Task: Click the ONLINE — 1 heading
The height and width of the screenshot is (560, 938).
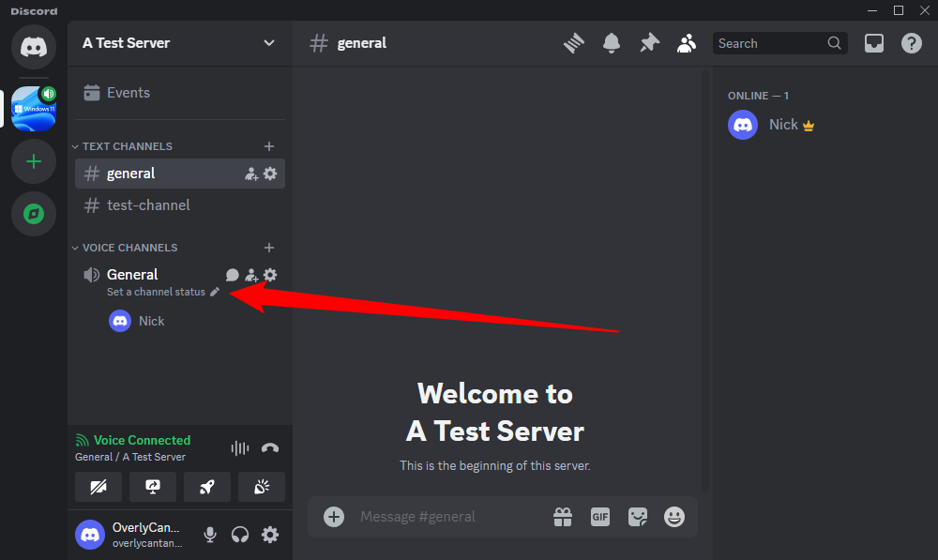Action: tap(758, 96)
